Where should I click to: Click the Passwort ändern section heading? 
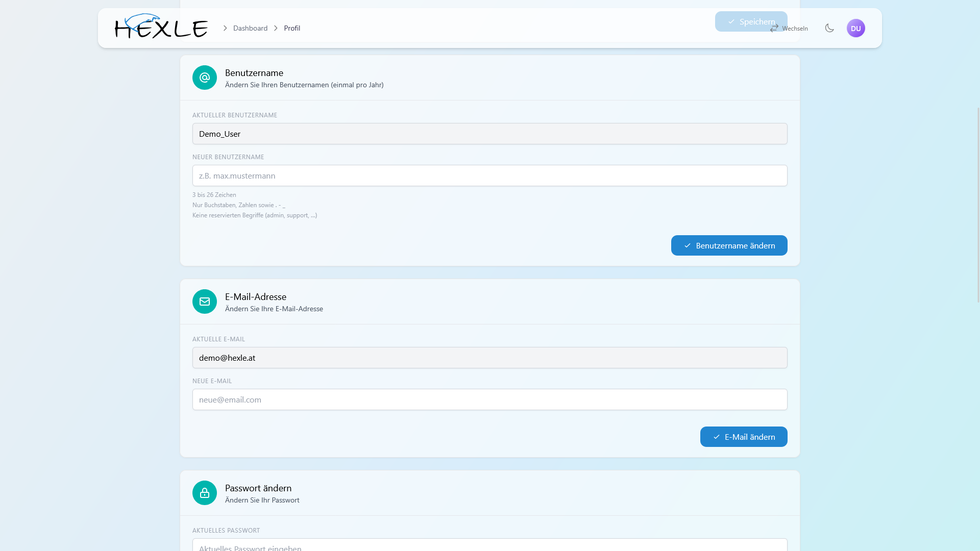258,488
